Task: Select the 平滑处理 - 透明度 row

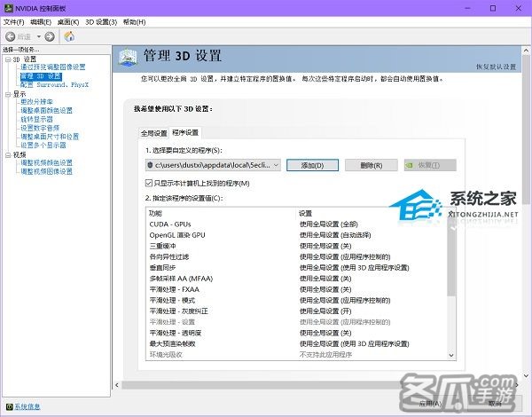Action: click(x=296, y=333)
